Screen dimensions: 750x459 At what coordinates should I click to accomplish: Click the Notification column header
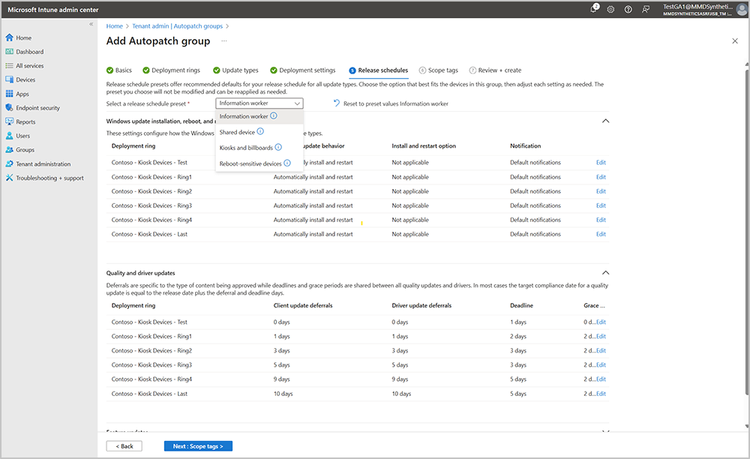coord(525,146)
